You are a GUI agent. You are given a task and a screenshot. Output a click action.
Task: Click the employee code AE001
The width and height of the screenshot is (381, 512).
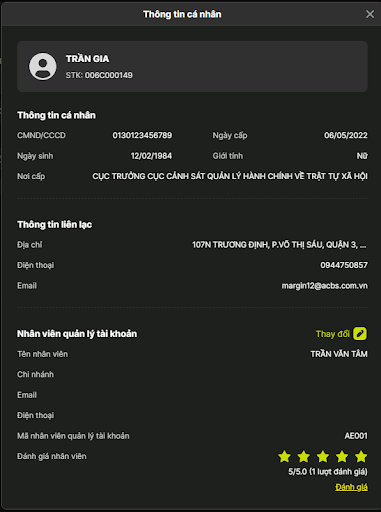point(356,436)
